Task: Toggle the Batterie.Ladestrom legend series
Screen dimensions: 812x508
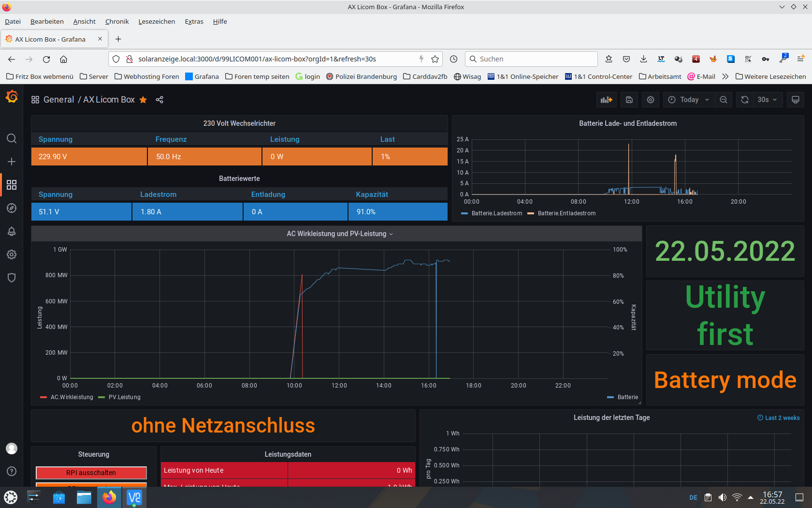Action: 496,213
